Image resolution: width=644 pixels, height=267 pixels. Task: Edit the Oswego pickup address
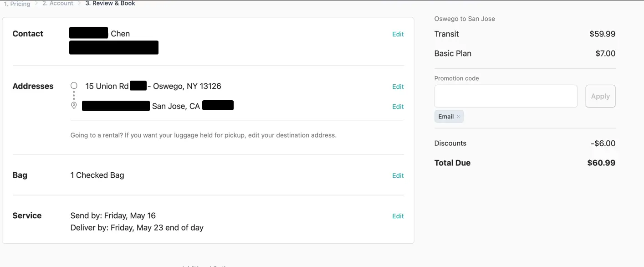point(398,87)
